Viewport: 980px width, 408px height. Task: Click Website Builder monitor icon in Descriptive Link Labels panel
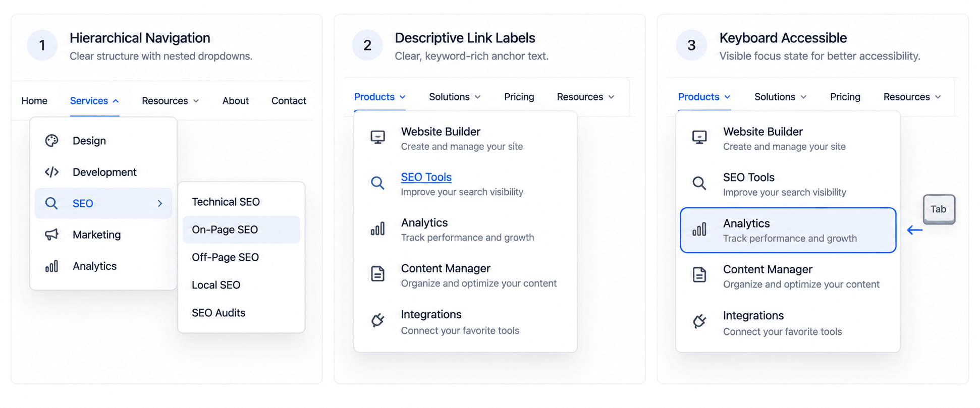coord(377,137)
